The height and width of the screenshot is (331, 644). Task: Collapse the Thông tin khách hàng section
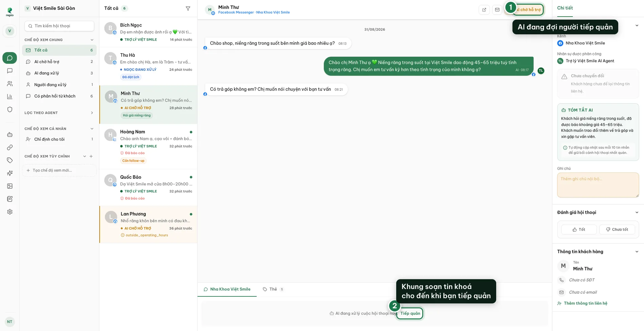tap(637, 252)
